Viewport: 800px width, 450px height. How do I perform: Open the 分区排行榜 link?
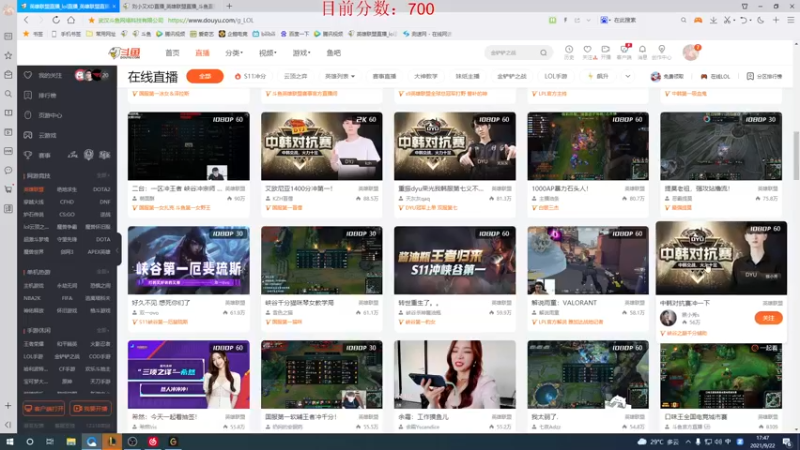tap(764, 76)
